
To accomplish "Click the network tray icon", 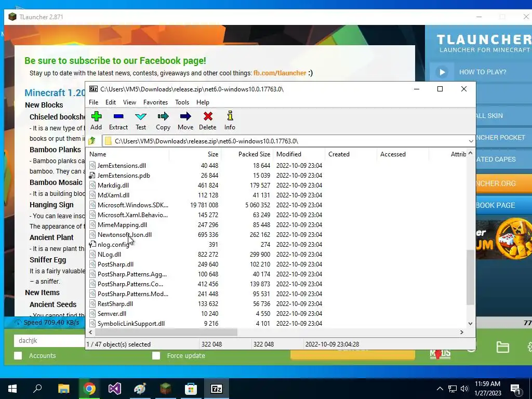I will coord(453,389).
